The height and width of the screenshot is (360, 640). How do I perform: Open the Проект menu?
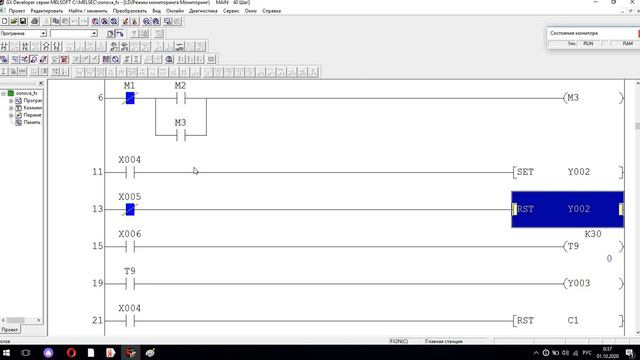click(17, 11)
